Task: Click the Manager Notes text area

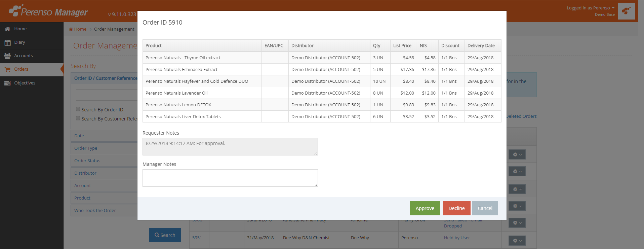Action: (x=230, y=178)
